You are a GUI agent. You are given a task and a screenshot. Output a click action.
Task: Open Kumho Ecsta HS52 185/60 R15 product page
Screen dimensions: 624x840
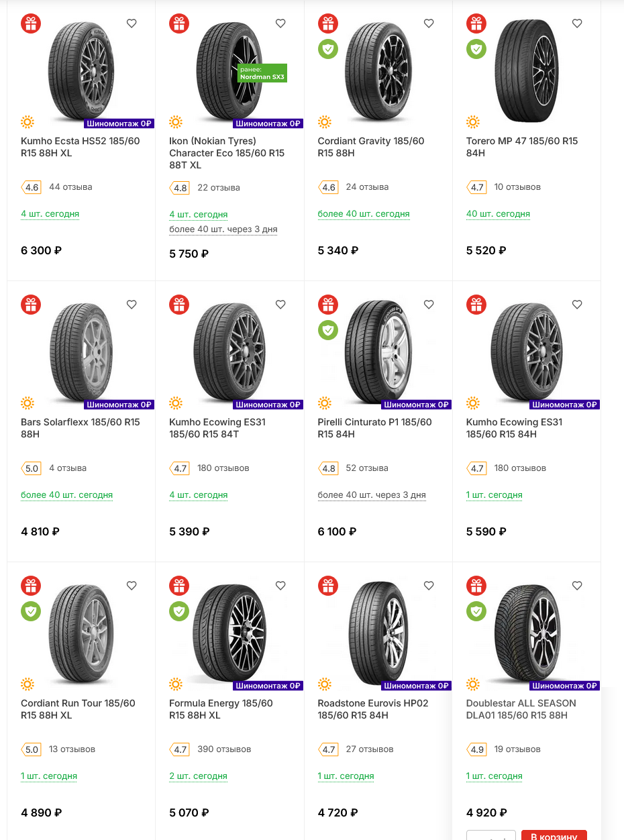pyautogui.click(x=80, y=147)
